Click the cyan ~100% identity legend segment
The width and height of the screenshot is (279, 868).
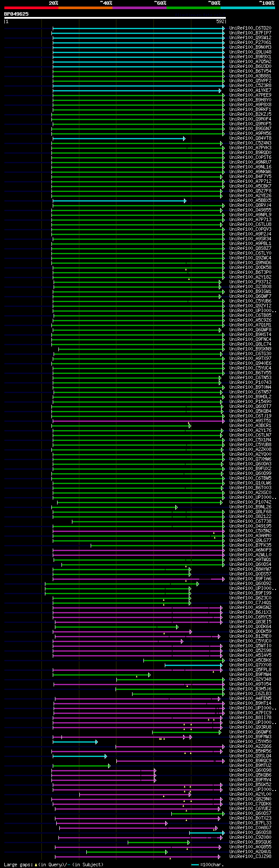[x=248, y=8]
